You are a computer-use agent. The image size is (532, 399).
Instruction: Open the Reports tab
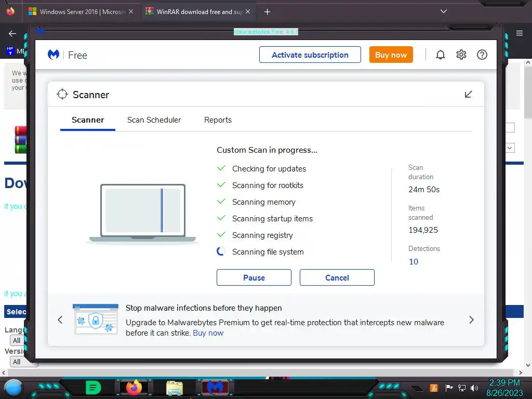click(x=218, y=120)
